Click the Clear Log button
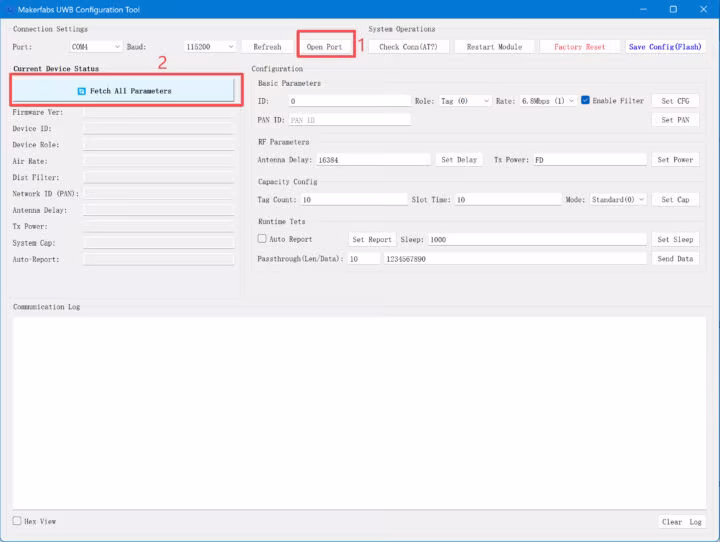 point(681,522)
